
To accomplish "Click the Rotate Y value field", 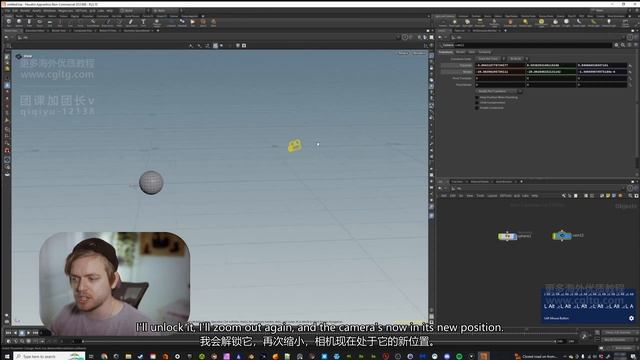I will [551, 72].
